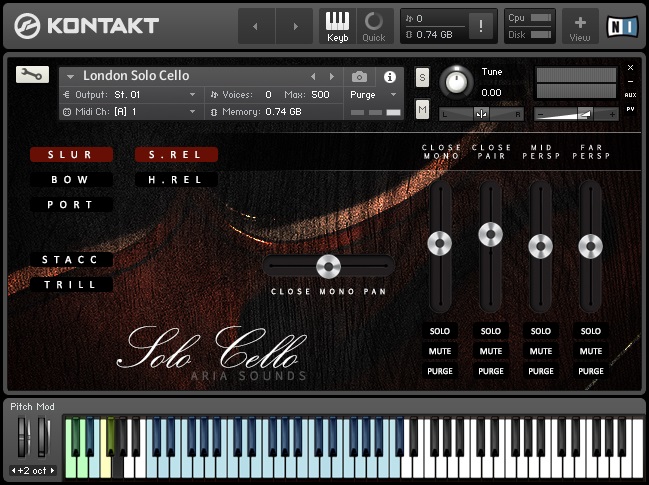Purge the Far Persp mic samples
Viewport: 649px width, 485px height.
click(x=591, y=371)
